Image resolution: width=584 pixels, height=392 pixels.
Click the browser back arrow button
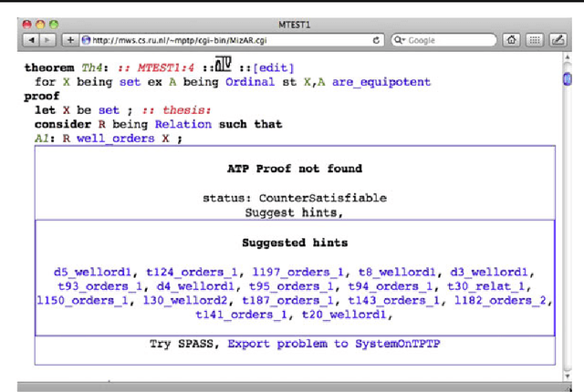coord(30,40)
